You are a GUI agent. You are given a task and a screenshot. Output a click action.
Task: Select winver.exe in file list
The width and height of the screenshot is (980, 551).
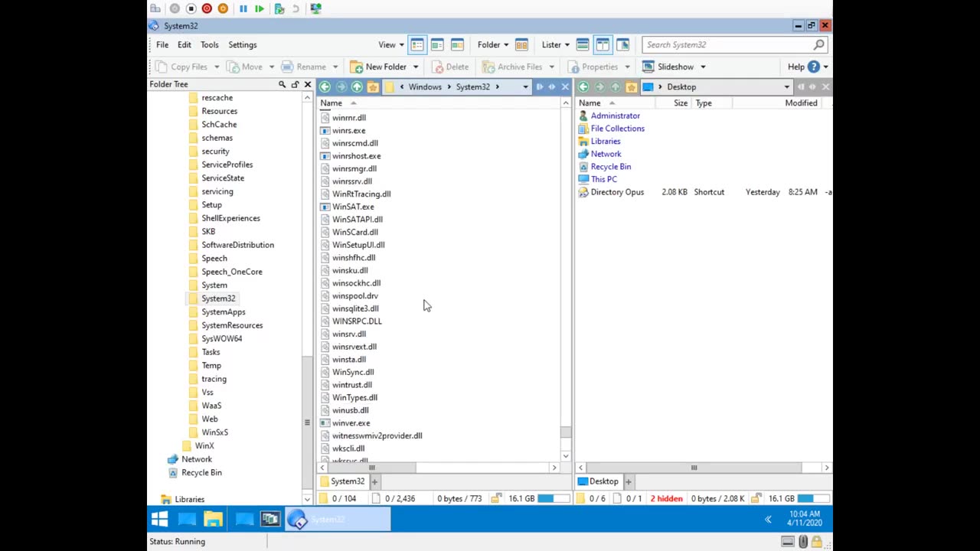351,422
